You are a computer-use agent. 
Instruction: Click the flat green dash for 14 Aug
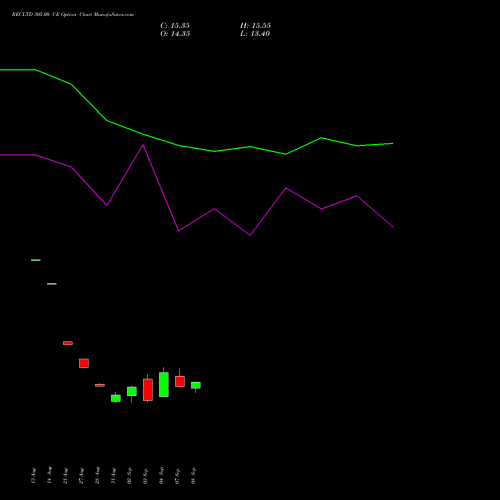coord(52,284)
